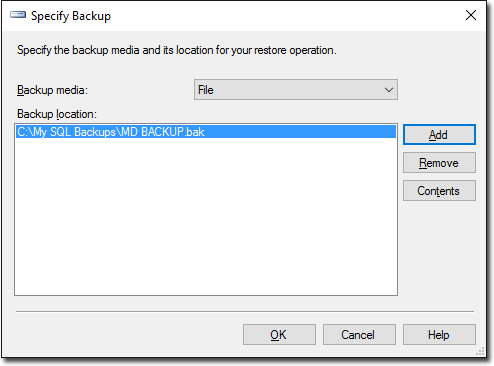Close the Specify Backup dialog
The width and height of the screenshot is (494, 366).
tap(471, 15)
